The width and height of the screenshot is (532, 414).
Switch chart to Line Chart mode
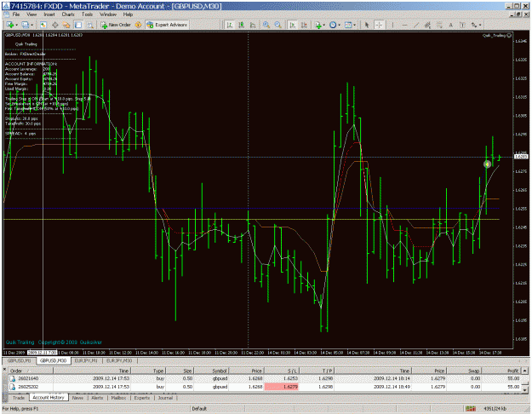[x=253, y=25]
